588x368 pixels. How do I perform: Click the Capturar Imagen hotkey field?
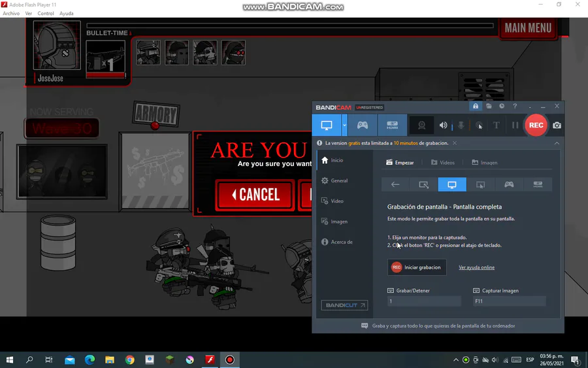509,301
